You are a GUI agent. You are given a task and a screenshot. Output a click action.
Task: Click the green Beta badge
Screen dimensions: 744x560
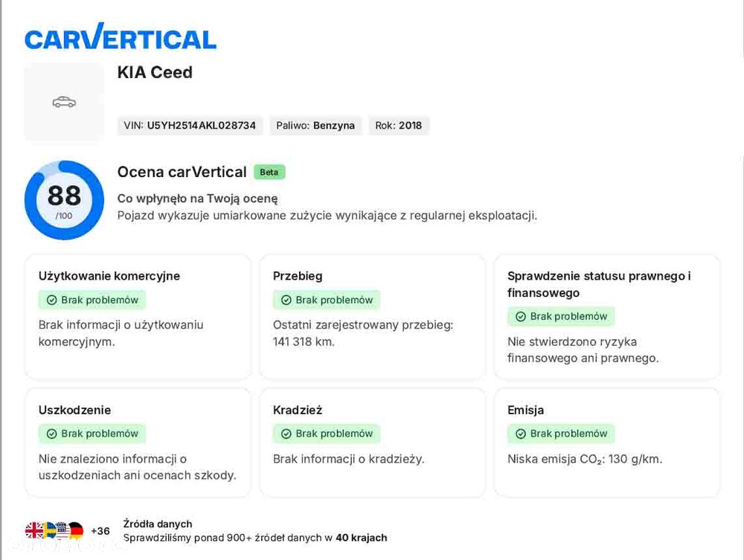pos(269,172)
